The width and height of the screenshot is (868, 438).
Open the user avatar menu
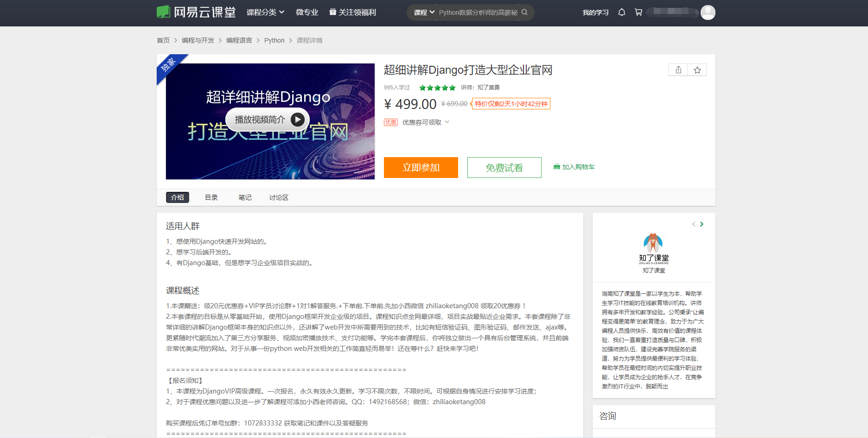708,13
